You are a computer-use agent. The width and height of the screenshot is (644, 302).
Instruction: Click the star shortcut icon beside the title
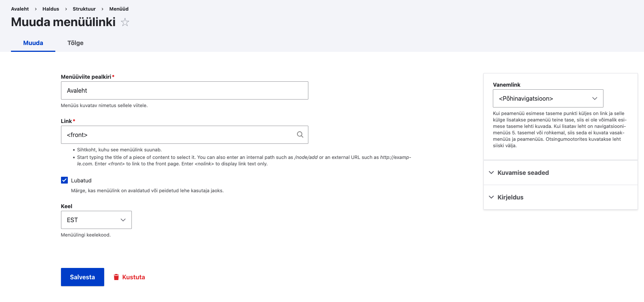pyautogui.click(x=125, y=22)
